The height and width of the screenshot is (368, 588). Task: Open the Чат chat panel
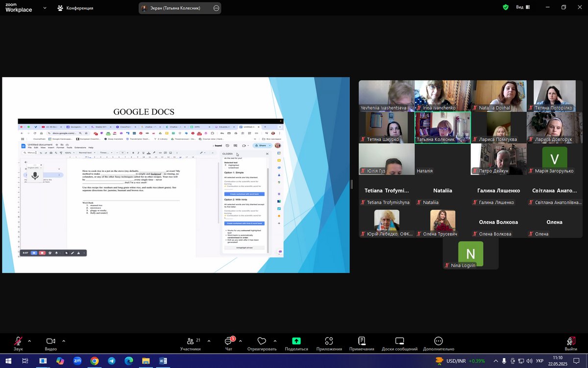(x=228, y=343)
